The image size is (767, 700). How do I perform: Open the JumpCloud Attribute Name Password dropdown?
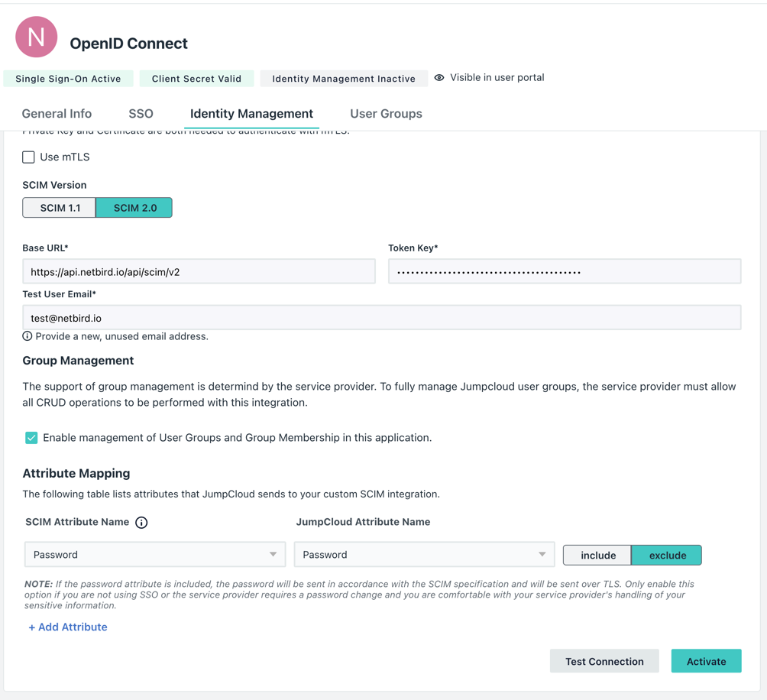424,555
